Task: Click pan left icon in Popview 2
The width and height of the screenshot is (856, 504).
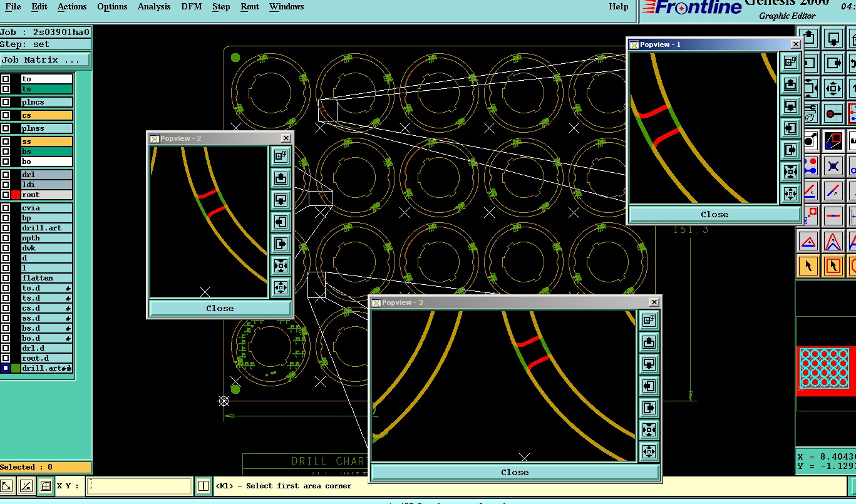Action: (x=281, y=222)
